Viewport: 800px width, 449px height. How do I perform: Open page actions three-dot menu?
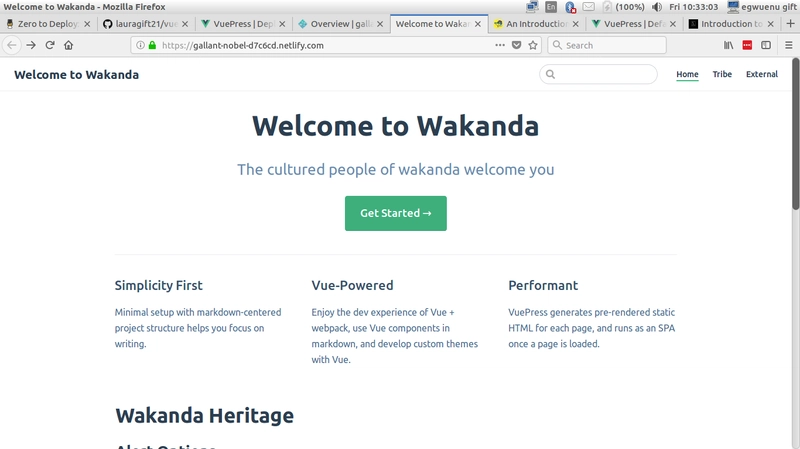point(500,45)
